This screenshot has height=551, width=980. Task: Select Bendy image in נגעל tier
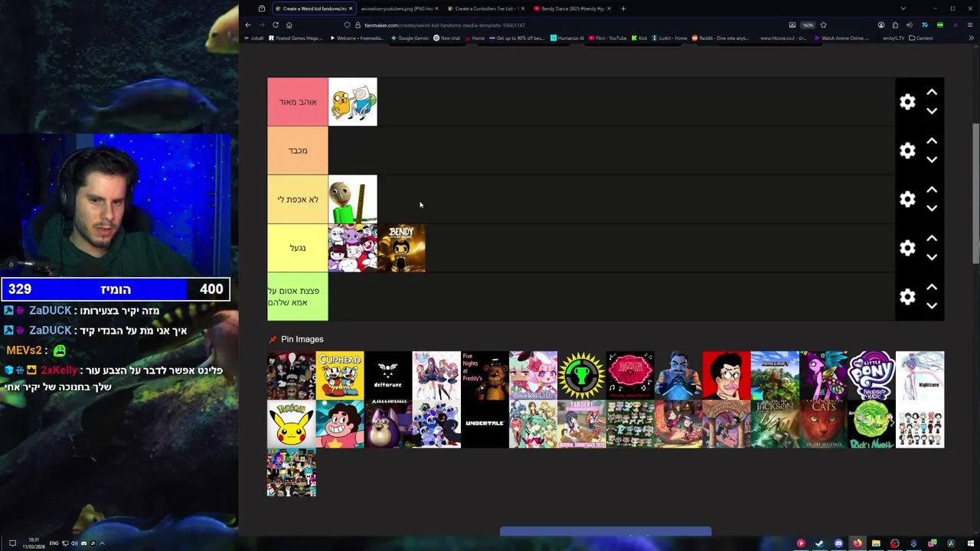point(401,248)
